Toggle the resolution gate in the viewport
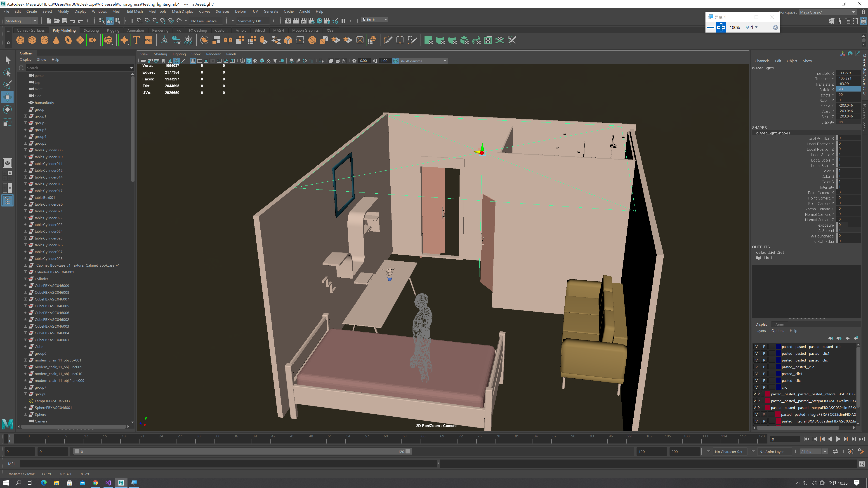 tap(206, 61)
